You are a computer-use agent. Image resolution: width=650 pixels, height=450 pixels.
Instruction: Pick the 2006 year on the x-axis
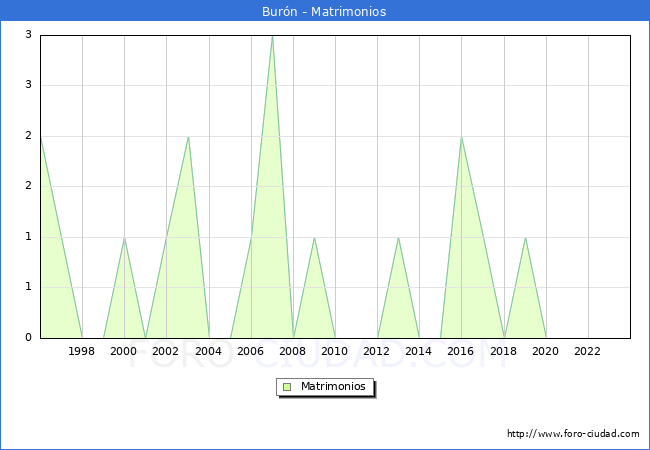[x=250, y=351]
